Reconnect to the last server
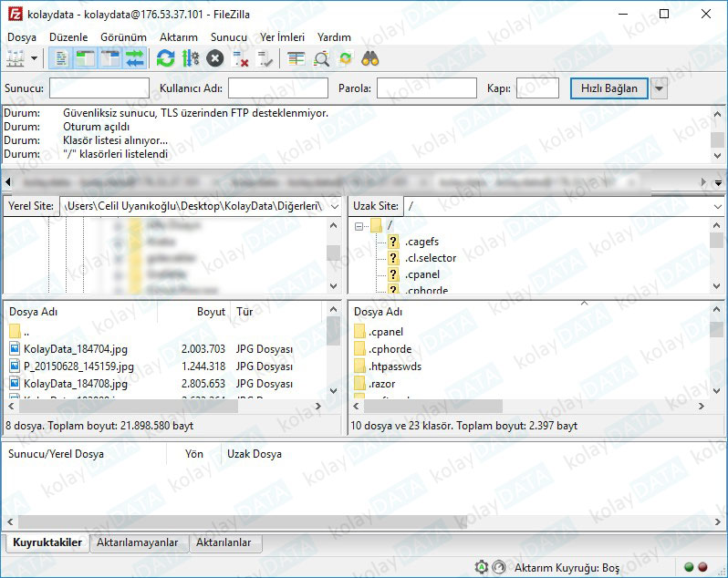Image resolution: width=728 pixels, height=578 pixels. coord(265,59)
